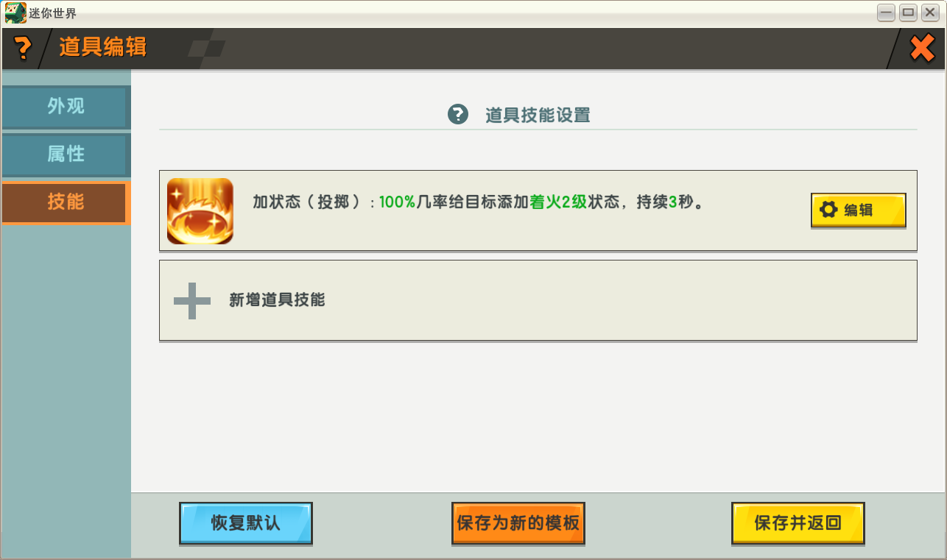Select the 技能 tab
Viewport: 947px width, 560px height.
[x=66, y=202]
